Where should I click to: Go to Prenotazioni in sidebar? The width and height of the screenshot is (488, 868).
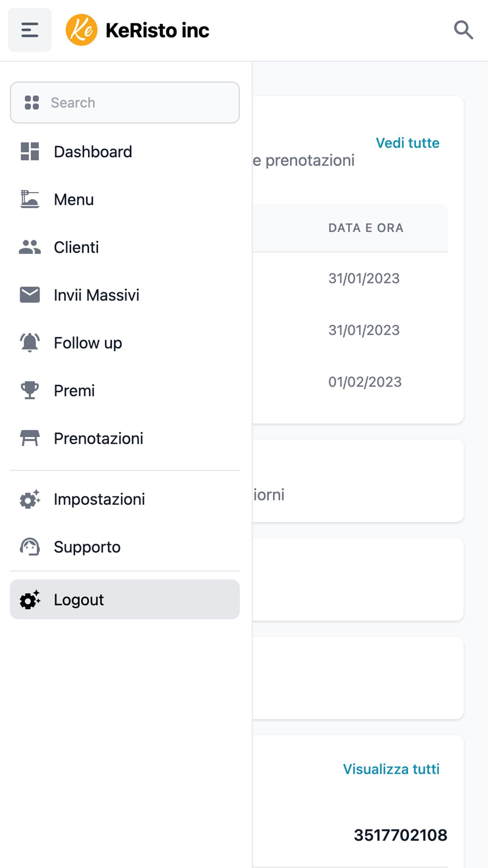125,438
